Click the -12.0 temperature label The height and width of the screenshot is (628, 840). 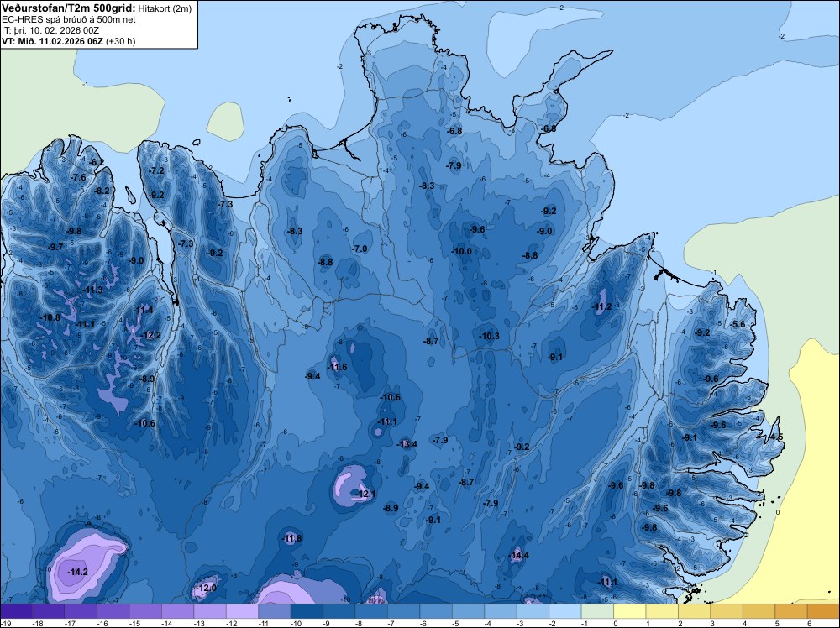point(207,588)
